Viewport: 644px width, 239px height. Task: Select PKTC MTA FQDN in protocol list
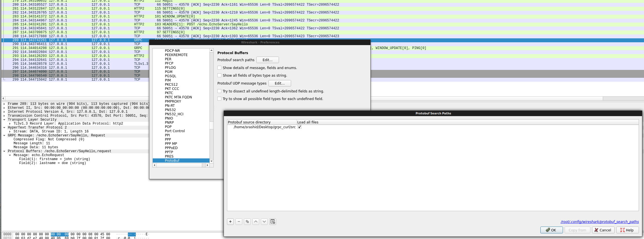point(178,97)
